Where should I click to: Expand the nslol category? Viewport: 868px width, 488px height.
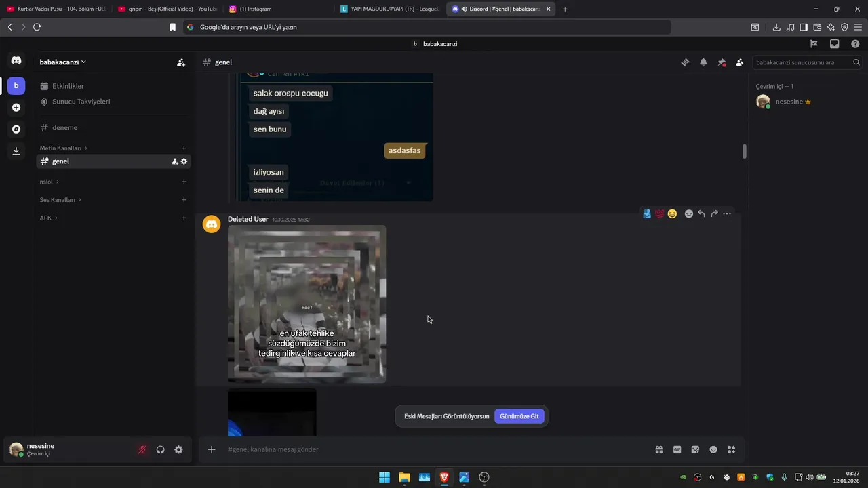click(49, 182)
